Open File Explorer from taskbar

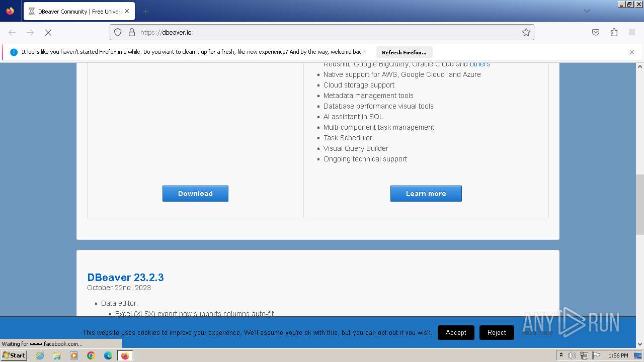57,355
